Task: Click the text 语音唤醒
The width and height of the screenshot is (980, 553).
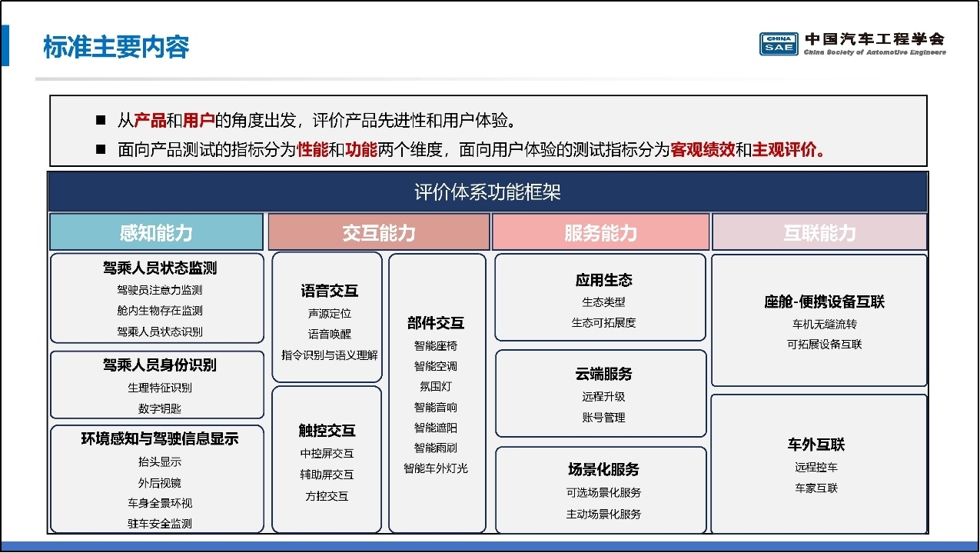Action: point(329,334)
